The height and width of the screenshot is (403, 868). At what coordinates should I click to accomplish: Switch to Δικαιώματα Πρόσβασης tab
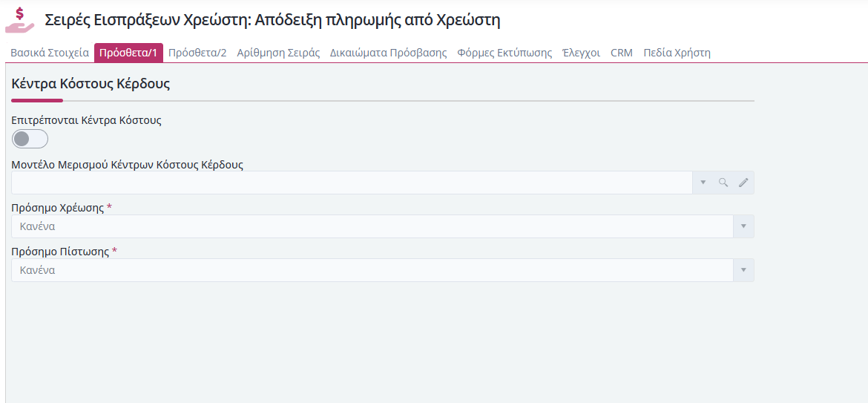(389, 53)
